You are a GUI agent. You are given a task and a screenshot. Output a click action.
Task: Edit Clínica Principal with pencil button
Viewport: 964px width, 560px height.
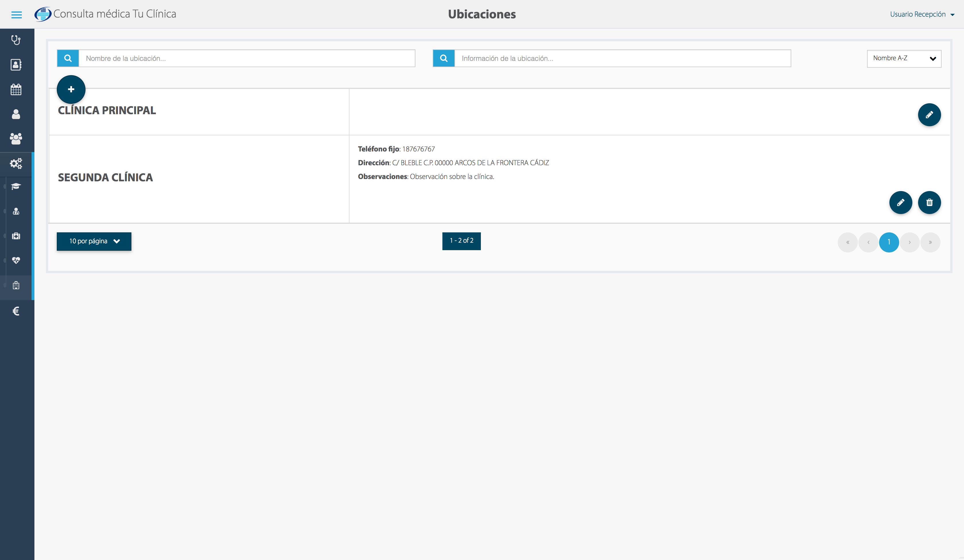929,115
